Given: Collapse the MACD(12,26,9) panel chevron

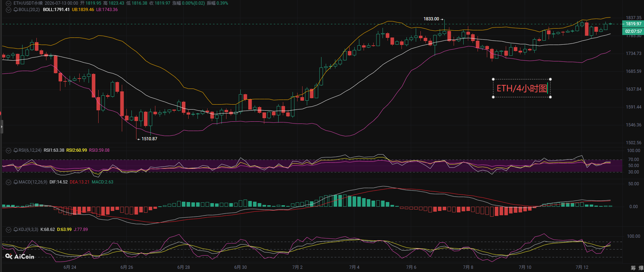Looking at the screenshot, I should click(9, 182).
